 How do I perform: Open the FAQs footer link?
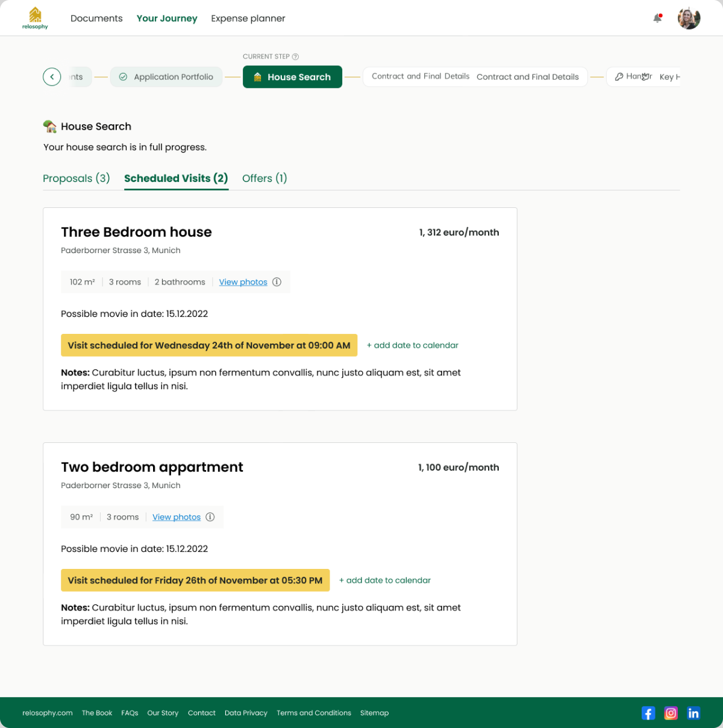pos(130,713)
